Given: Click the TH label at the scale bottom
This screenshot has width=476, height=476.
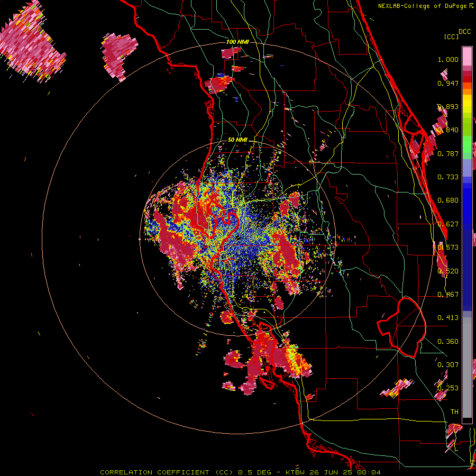Looking at the screenshot, I should (x=454, y=412).
